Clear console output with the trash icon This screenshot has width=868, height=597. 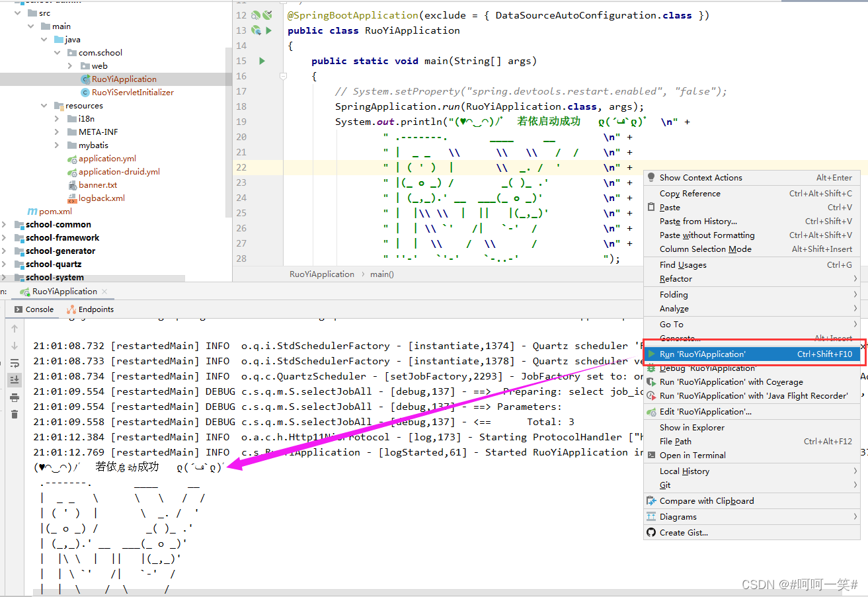(15, 415)
